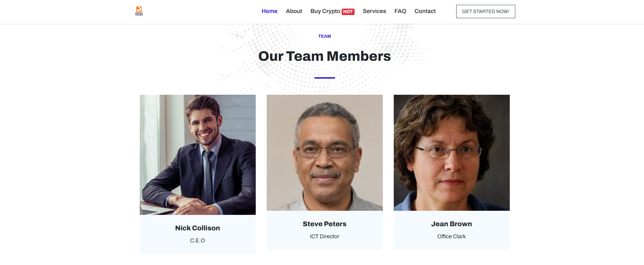644x265 pixels.
Task: Go to the Home nav item
Action: (x=269, y=11)
